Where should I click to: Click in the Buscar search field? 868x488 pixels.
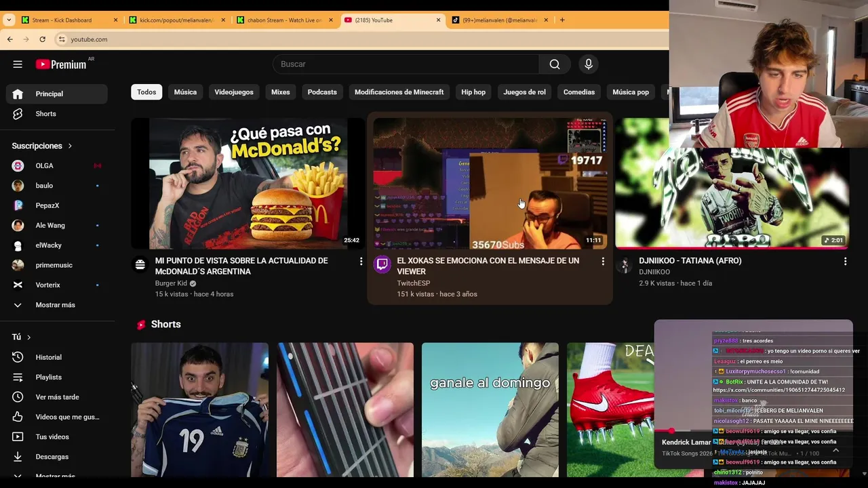[407, 64]
